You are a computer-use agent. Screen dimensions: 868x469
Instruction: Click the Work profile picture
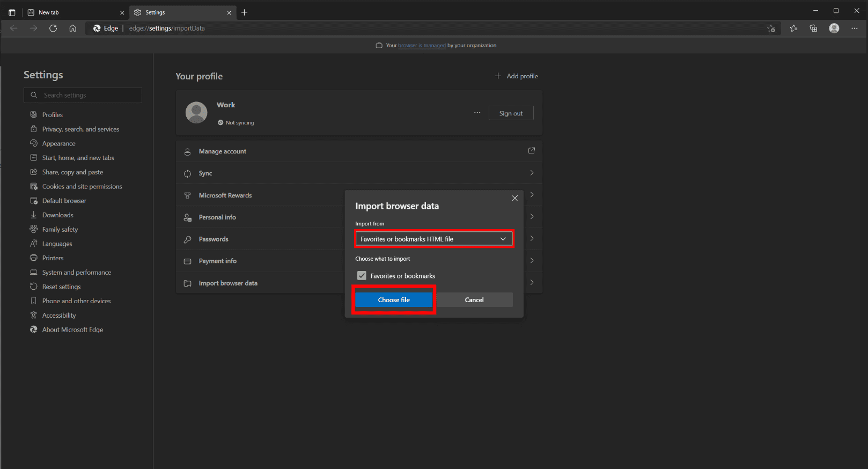pyautogui.click(x=196, y=113)
